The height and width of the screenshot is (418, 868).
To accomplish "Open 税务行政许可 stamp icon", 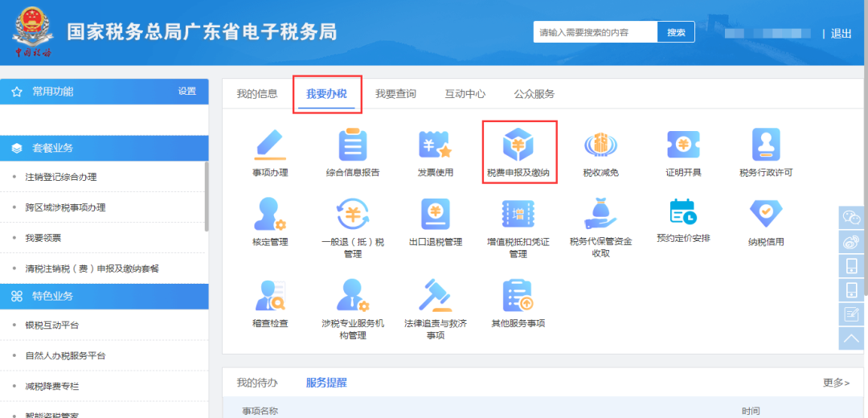I will (766, 145).
